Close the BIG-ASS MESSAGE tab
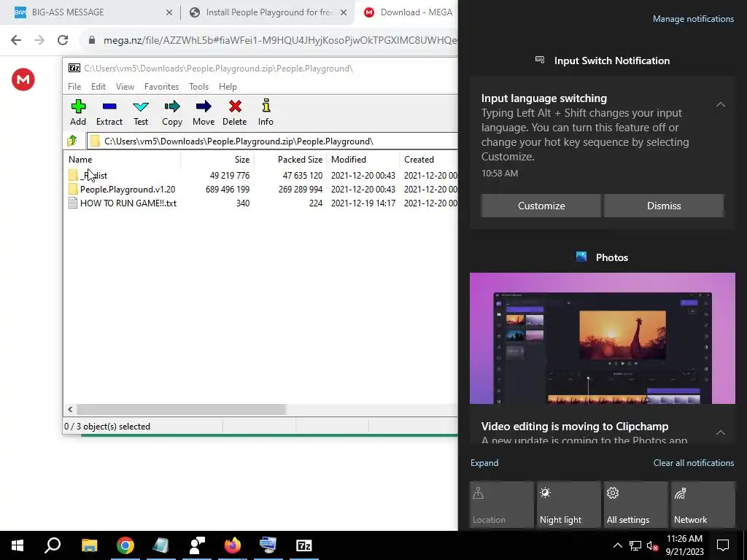This screenshot has width=747, height=560. (169, 12)
